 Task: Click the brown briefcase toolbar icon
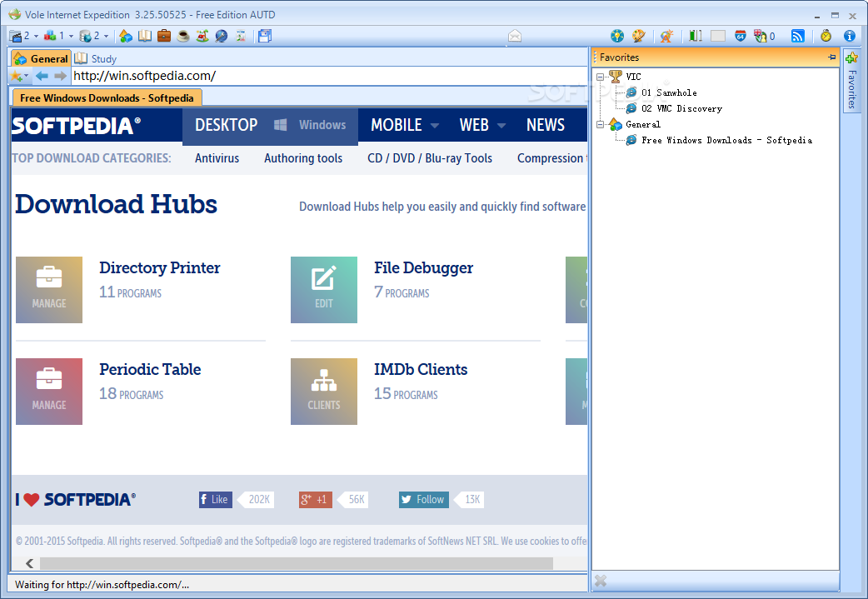click(x=164, y=36)
